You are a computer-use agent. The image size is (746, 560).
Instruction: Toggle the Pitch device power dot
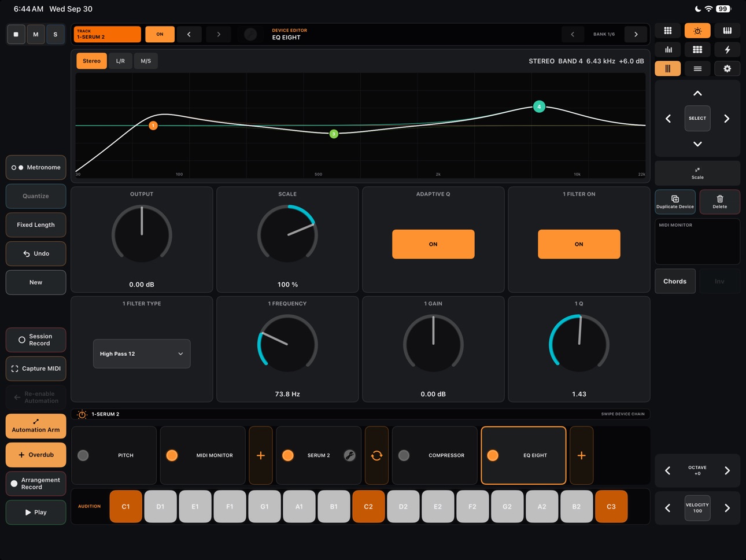pyautogui.click(x=83, y=455)
